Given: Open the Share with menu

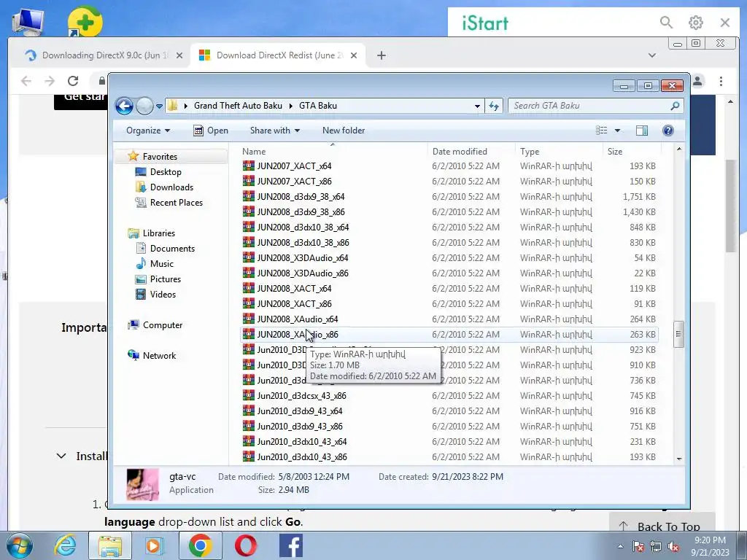Looking at the screenshot, I should (275, 131).
